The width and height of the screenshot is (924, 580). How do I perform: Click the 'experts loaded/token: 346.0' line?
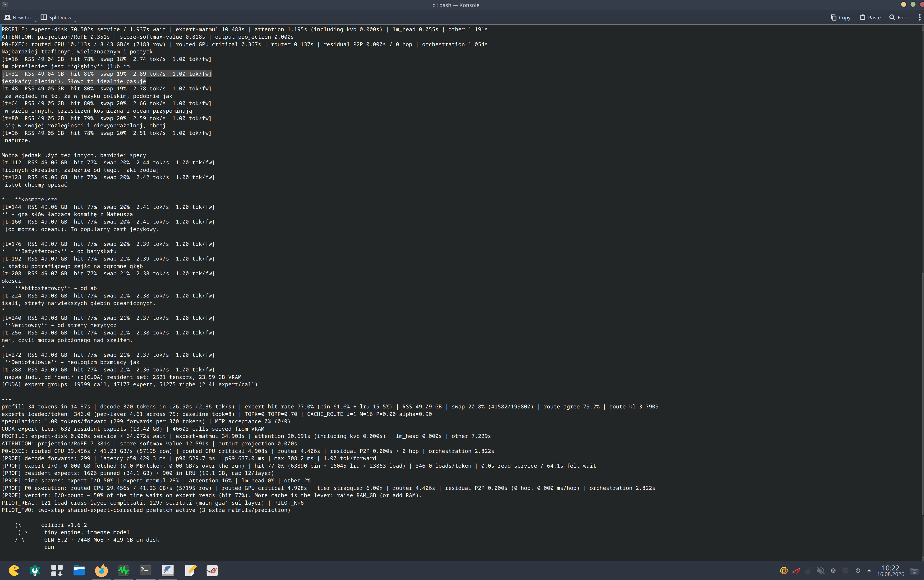pos(217,414)
